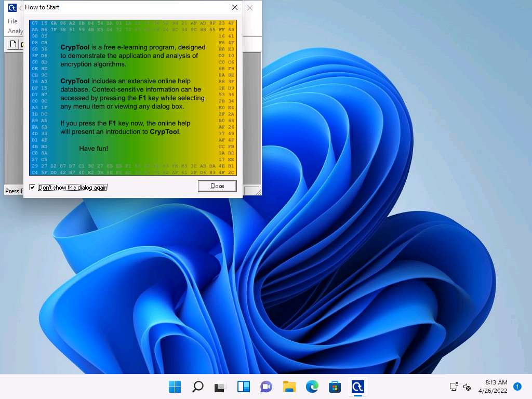Open taskbar Search

(x=198, y=387)
